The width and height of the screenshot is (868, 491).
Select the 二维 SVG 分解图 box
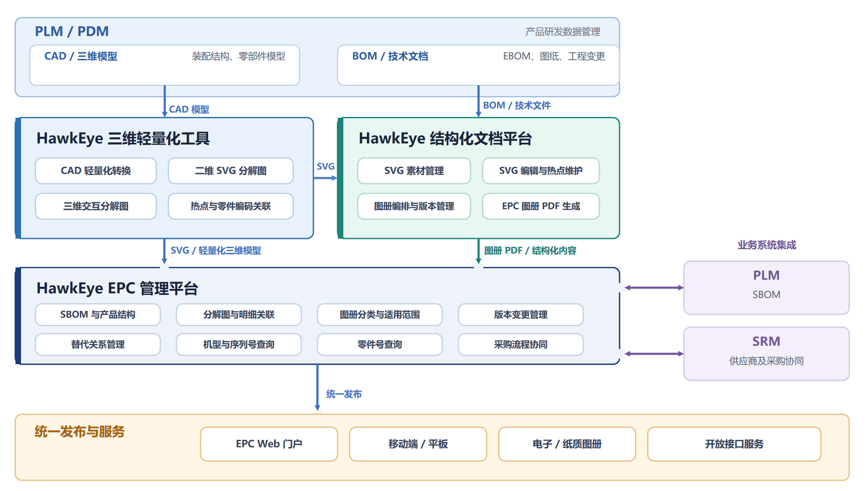(231, 171)
